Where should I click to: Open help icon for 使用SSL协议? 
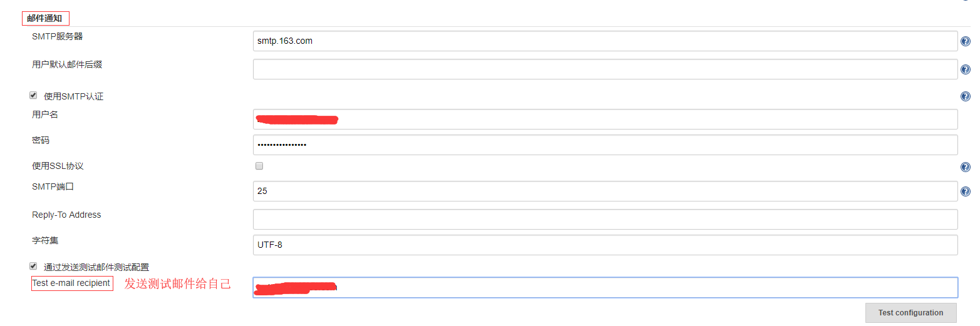pyautogui.click(x=965, y=167)
